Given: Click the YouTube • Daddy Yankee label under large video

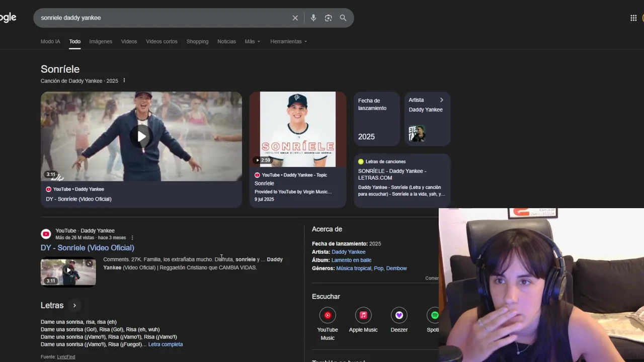Looking at the screenshot, I should tap(78, 189).
